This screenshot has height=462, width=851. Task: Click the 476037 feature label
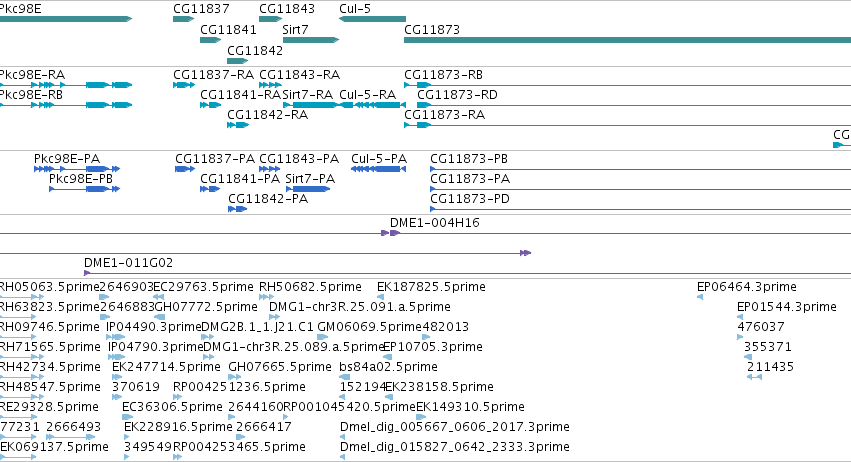point(761,327)
